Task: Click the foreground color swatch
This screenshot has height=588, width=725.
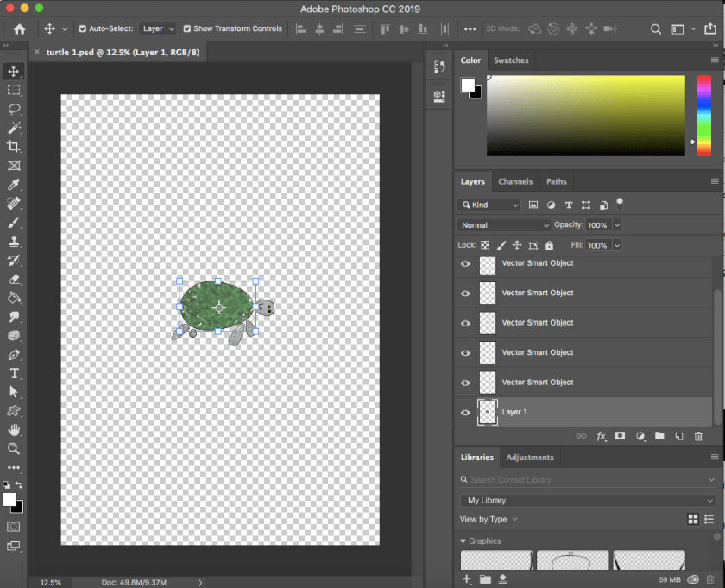Action: click(9, 499)
